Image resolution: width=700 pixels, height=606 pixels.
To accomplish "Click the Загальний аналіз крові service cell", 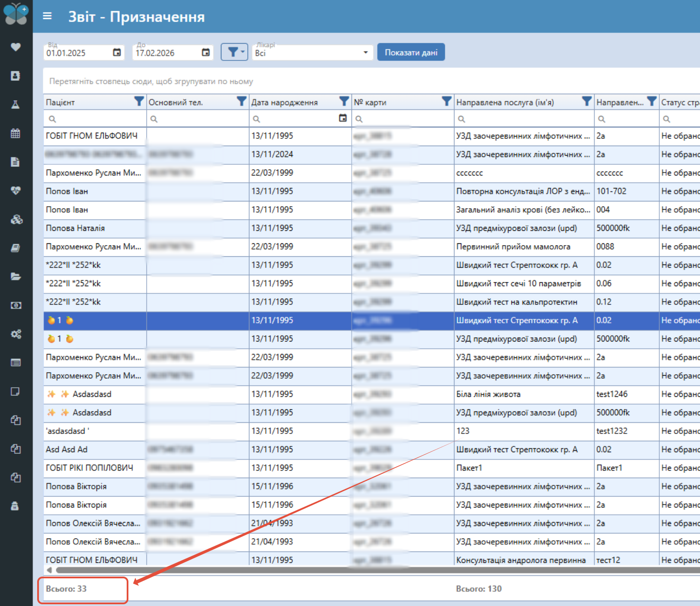I will pyautogui.click(x=524, y=210).
